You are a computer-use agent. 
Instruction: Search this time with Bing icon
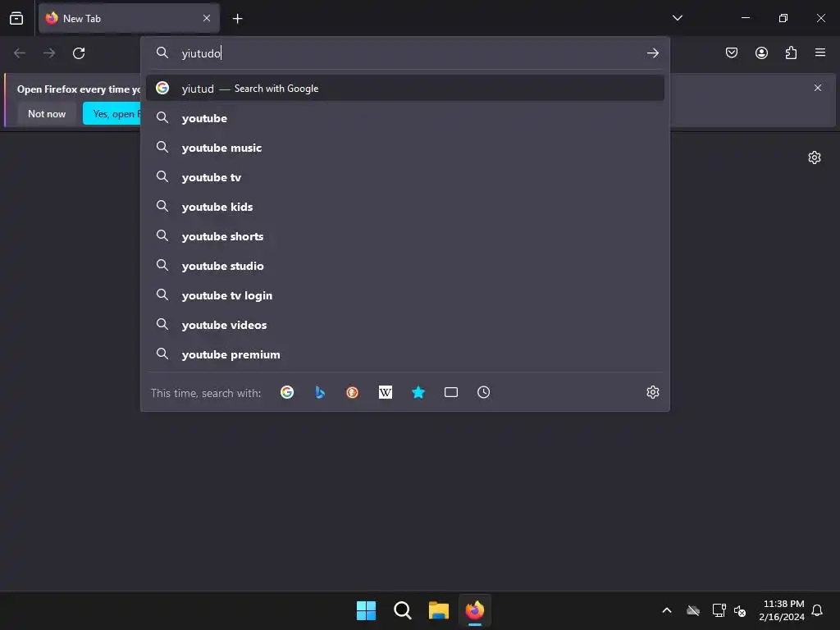pyautogui.click(x=320, y=392)
